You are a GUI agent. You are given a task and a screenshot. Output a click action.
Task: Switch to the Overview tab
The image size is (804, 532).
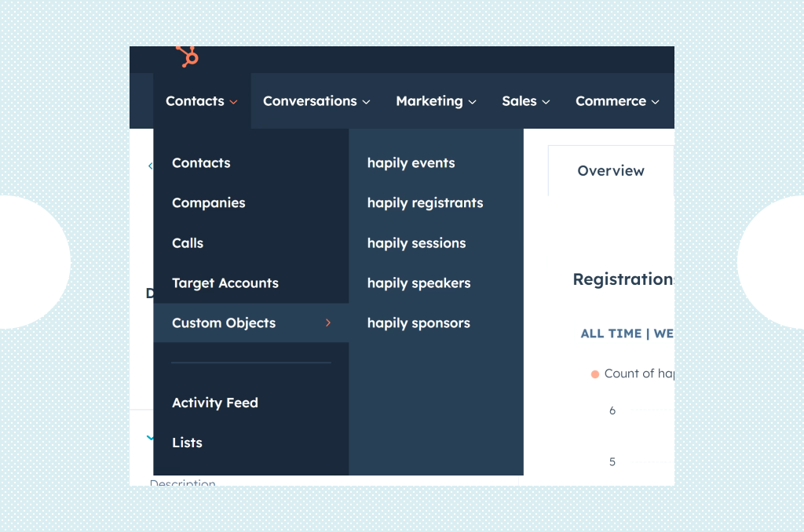(611, 170)
